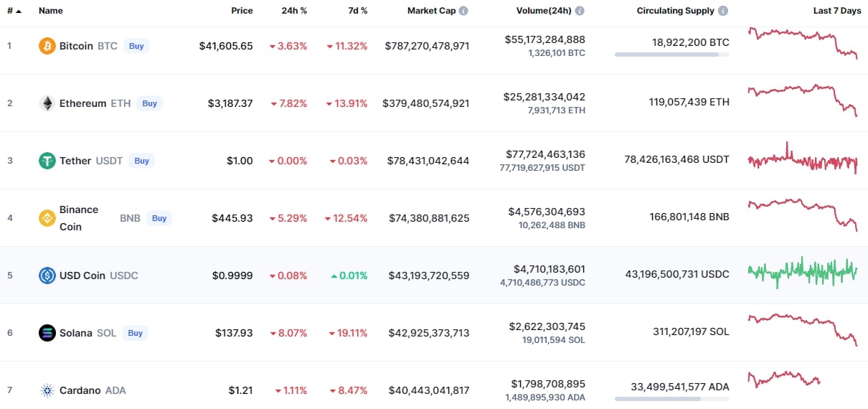Sort table by Circulating Supply column

pos(676,11)
